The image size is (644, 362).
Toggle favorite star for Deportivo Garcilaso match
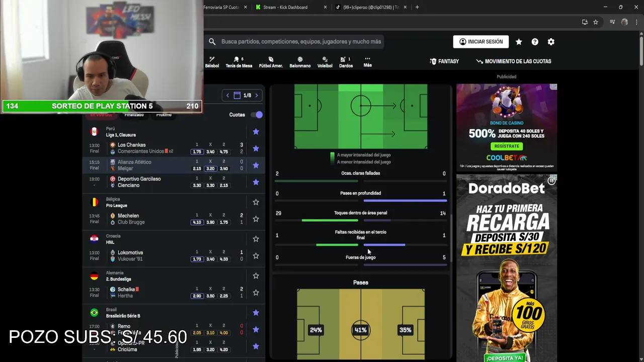point(256,182)
